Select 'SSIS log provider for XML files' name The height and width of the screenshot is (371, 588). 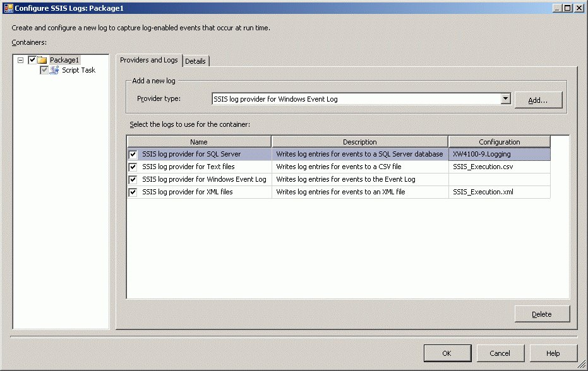click(187, 192)
